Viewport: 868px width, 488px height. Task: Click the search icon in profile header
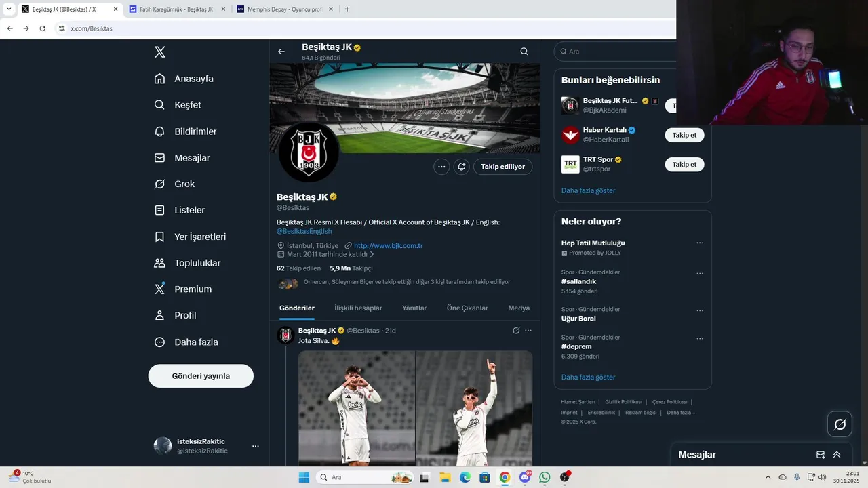tap(524, 52)
